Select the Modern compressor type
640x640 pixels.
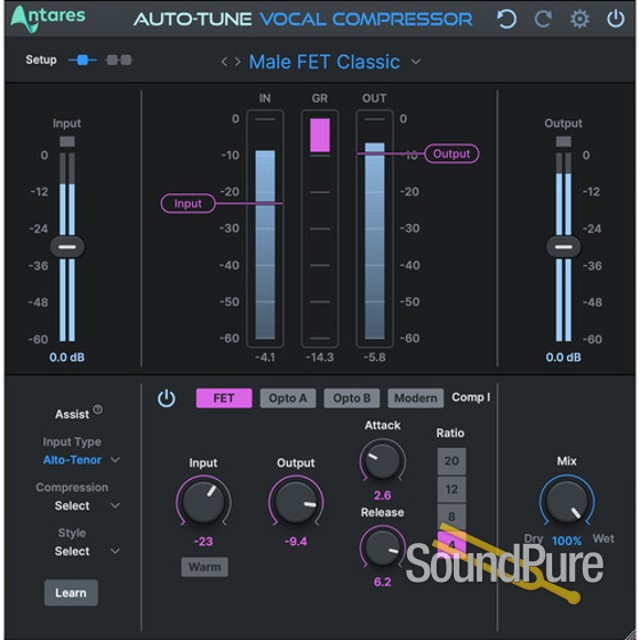(x=416, y=398)
